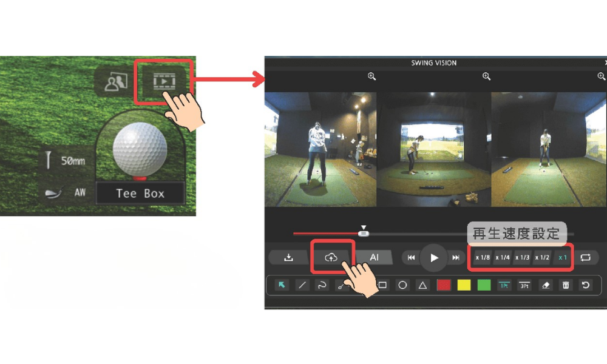Select the circle drawing tool
607x364 pixels.
(x=402, y=286)
